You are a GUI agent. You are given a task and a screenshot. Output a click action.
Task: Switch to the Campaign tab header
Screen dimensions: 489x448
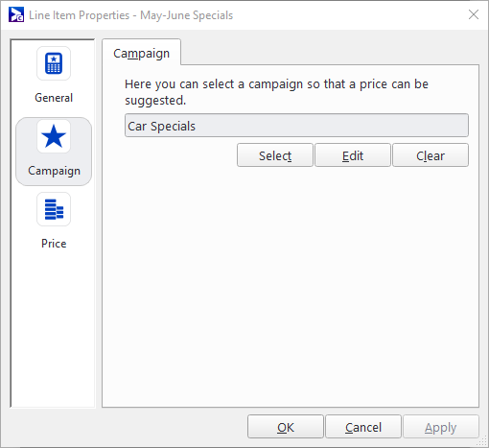[141, 53]
